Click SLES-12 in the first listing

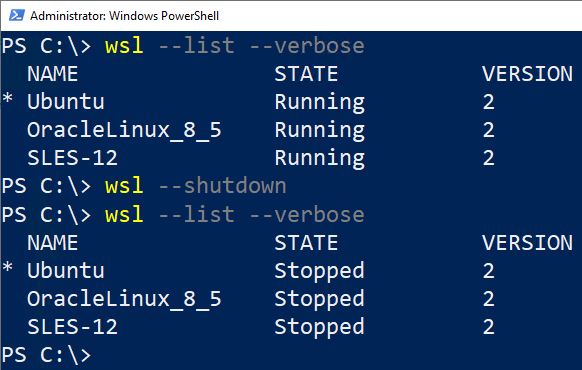click(72, 158)
